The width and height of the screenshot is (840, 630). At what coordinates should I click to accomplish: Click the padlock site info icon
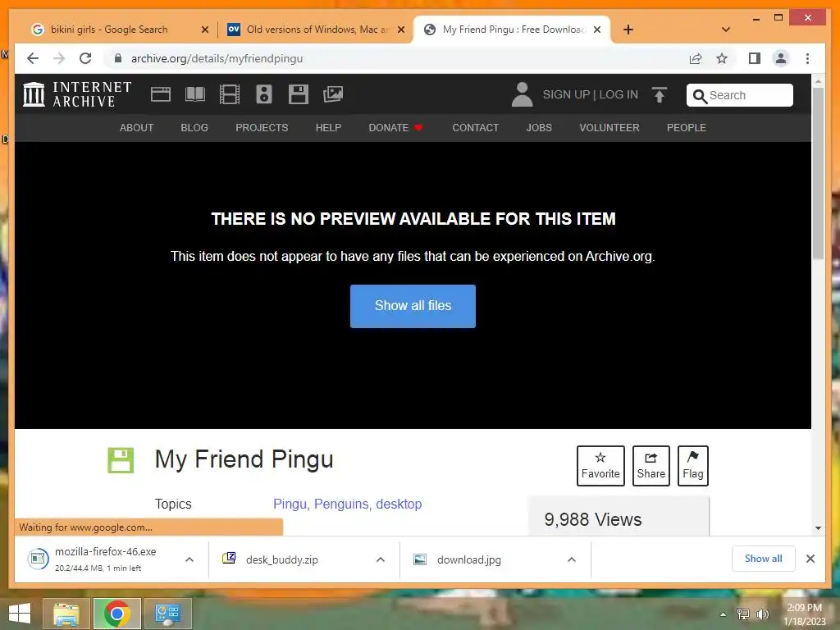[118, 58]
